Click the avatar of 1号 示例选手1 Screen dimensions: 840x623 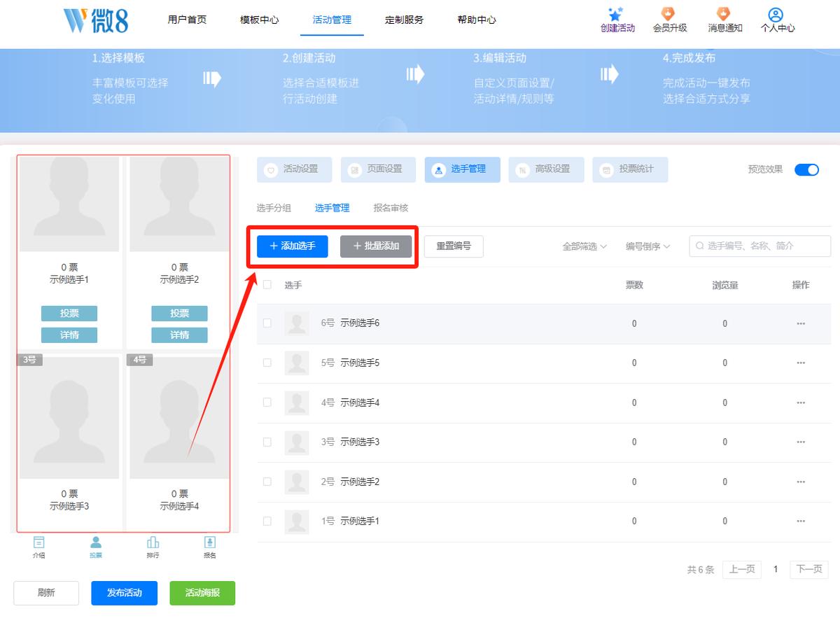[297, 521]
